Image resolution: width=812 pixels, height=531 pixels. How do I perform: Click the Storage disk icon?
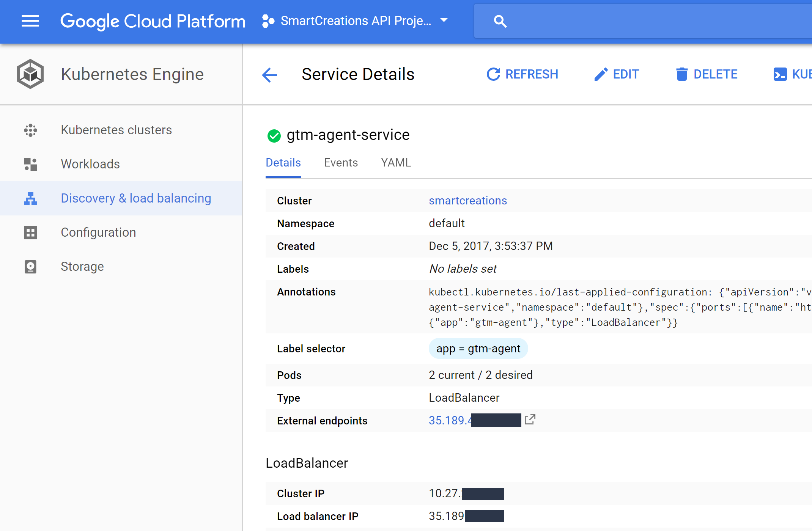pyautogui.click(x=30, y=267)
